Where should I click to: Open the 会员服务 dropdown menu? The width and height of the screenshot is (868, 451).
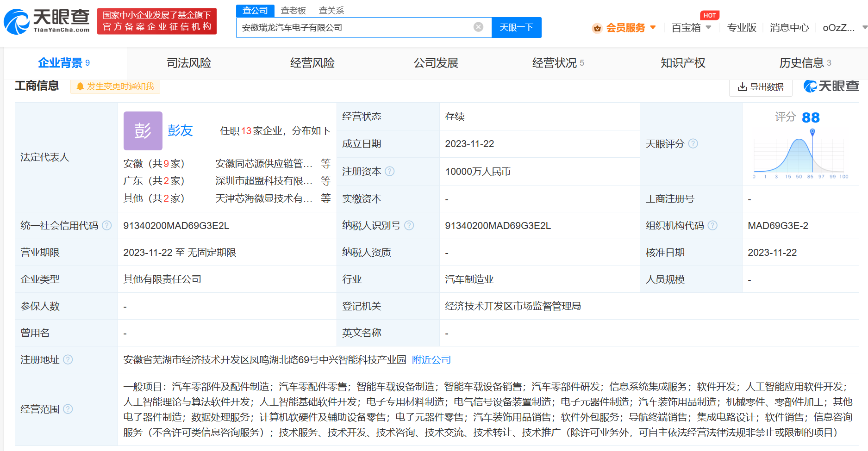[624, 28]
